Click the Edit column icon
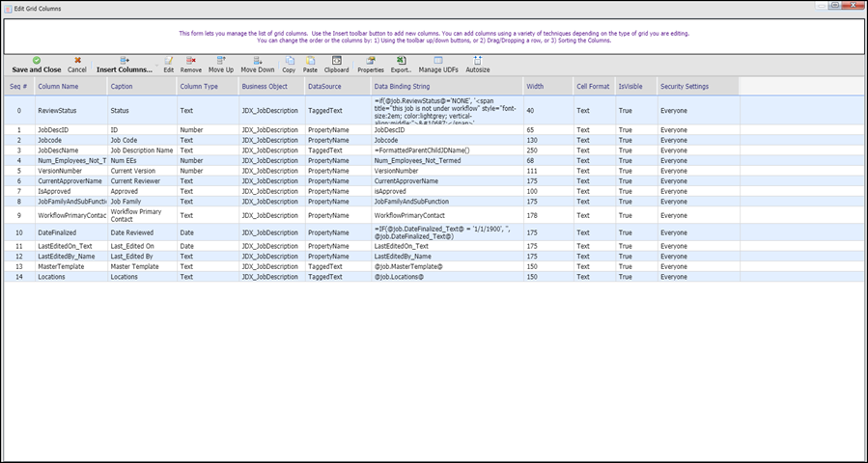868x463 pixels. pos(168,61)
